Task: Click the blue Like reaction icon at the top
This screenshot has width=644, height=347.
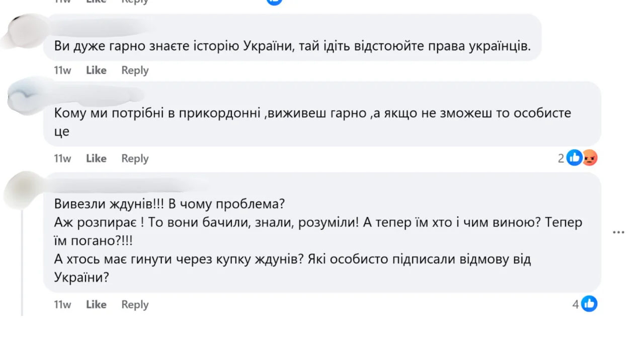Action: click(x=274, y=2)
